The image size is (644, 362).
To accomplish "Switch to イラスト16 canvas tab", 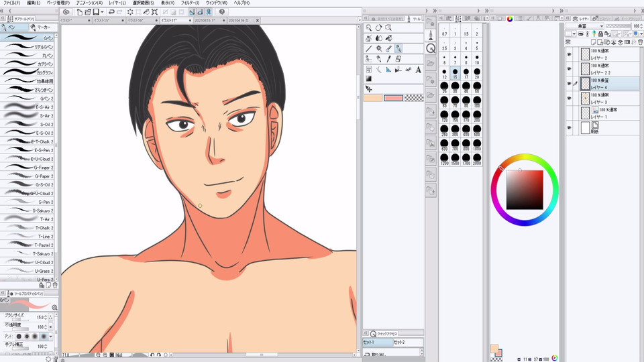I will click(x=142, y=20).
